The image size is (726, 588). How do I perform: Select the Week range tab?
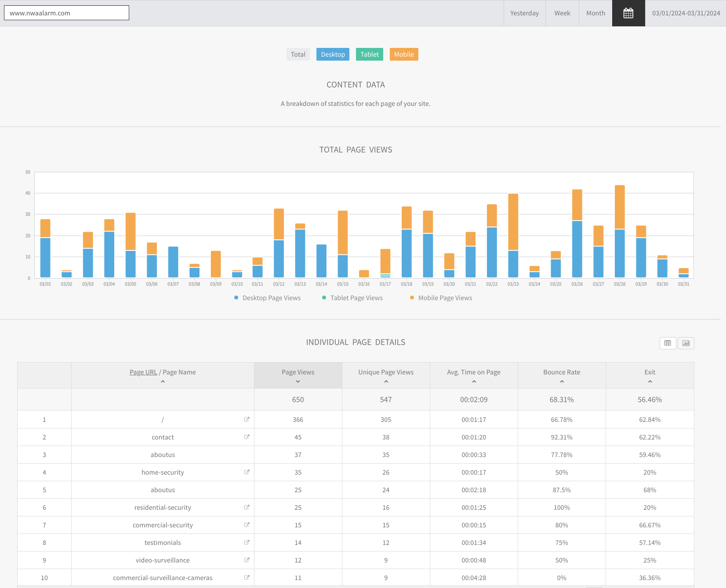coord(562,13)
